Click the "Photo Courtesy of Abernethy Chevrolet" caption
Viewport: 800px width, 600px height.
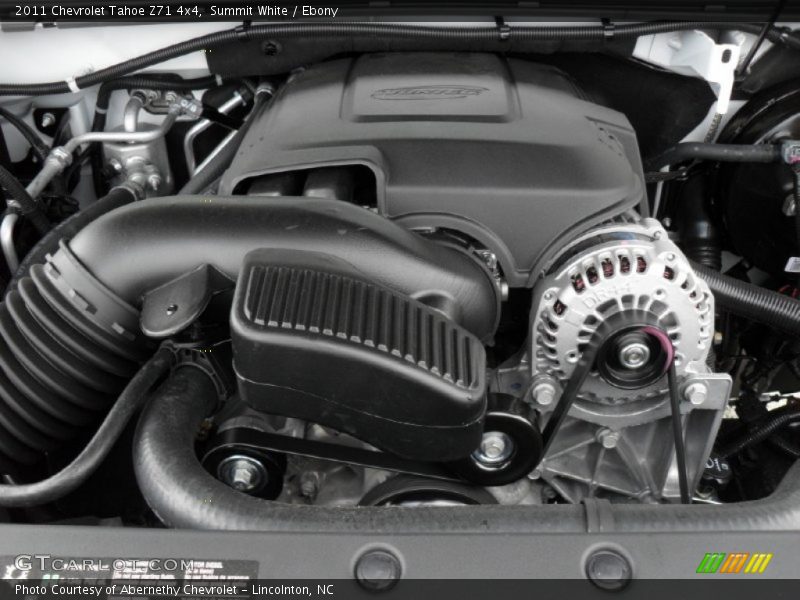[x=126, y=590]
